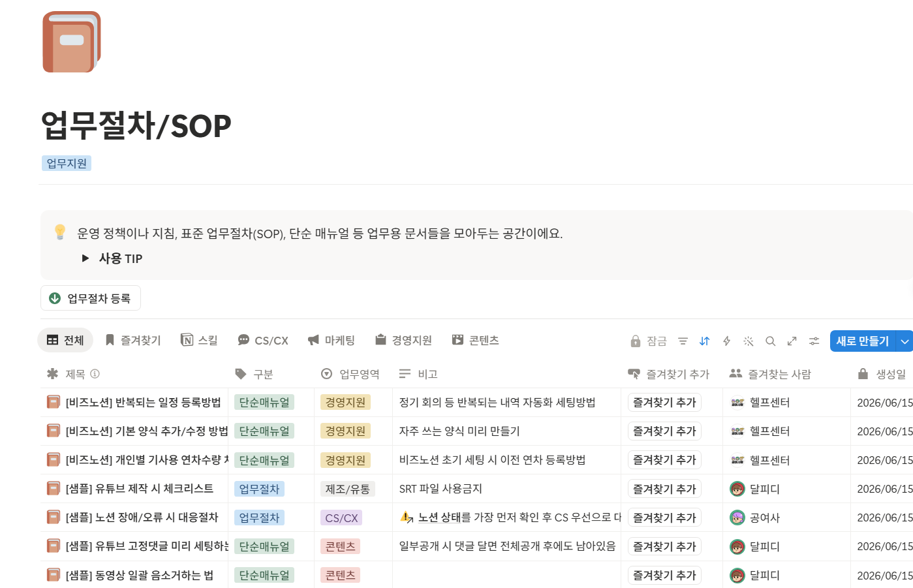Image resolution: width=913 pixels, height=588 pixels.
Task: Click the expand to full page icon
Action: pos(792,341)
